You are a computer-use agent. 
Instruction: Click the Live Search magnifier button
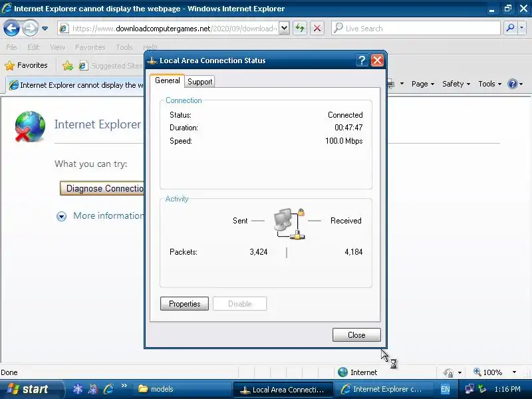(510, 28)
